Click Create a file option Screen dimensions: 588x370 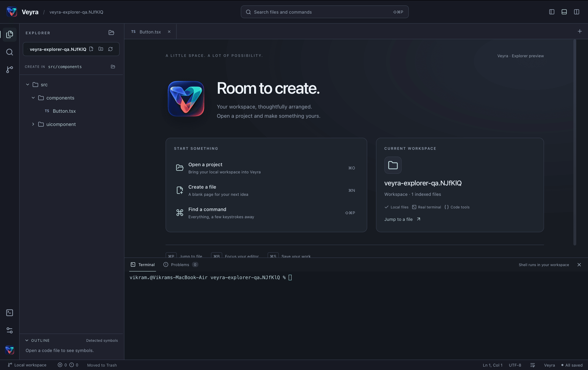pyautogui.click(x=266, y=190)
